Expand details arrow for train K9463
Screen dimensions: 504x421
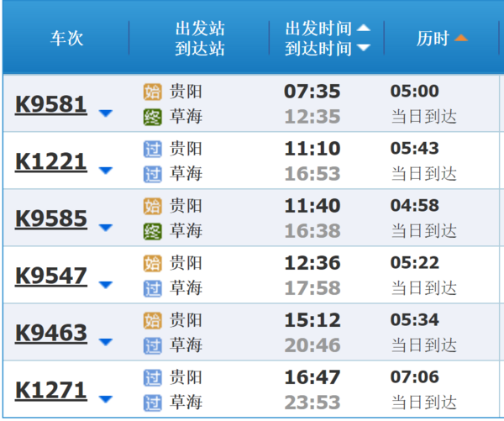[105, 342]
